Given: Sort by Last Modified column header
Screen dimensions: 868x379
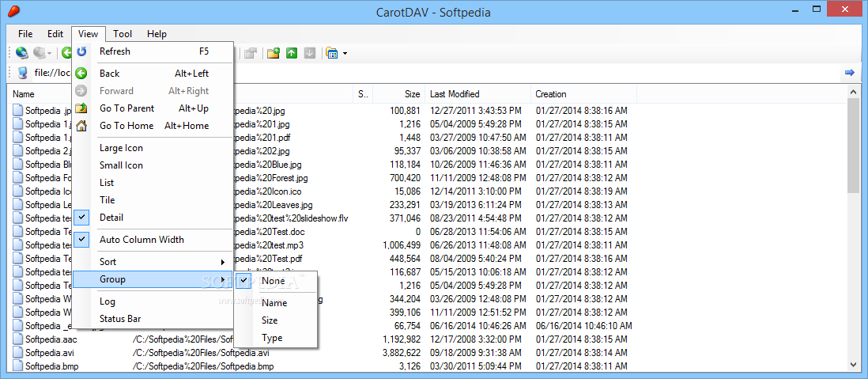Looking at the screenshot, I should (477, 94).
